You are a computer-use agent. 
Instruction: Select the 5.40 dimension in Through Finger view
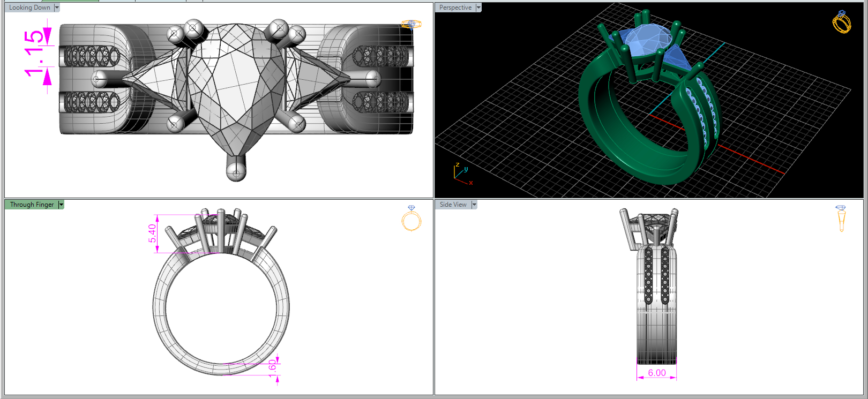coord(153,234)
